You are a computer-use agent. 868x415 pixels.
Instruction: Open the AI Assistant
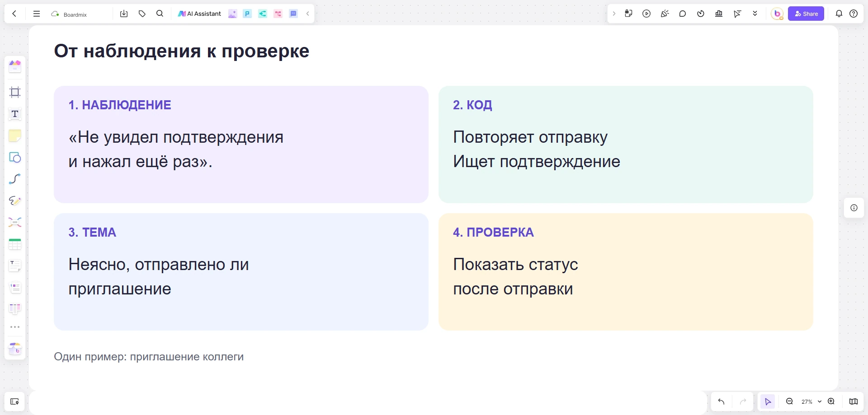tap(199, 14)
